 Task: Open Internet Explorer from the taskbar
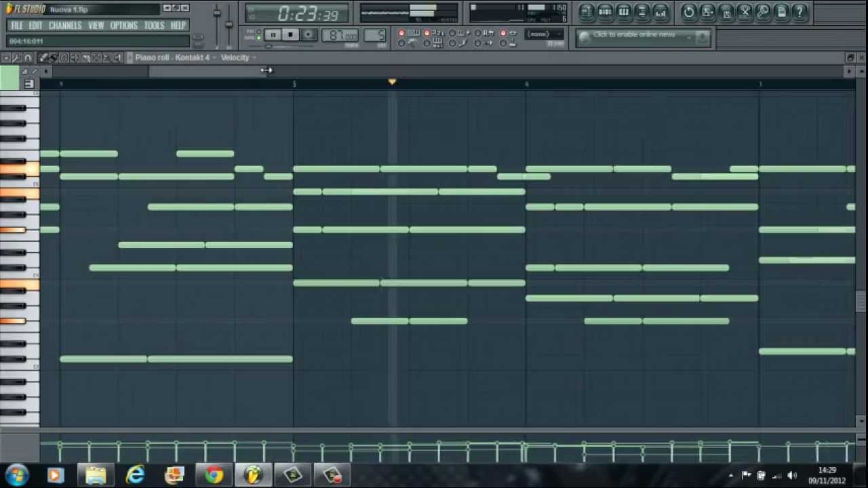pos(135,475)
